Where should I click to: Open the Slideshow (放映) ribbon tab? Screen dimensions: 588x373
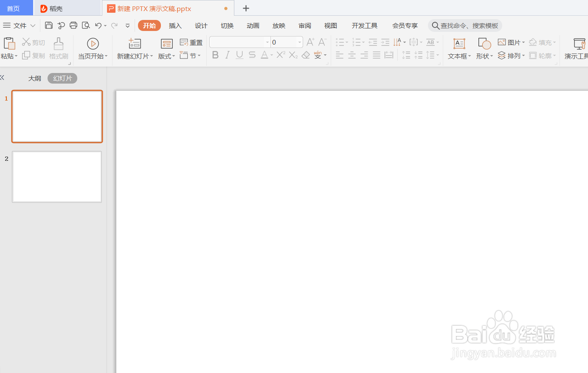point(279,26)
